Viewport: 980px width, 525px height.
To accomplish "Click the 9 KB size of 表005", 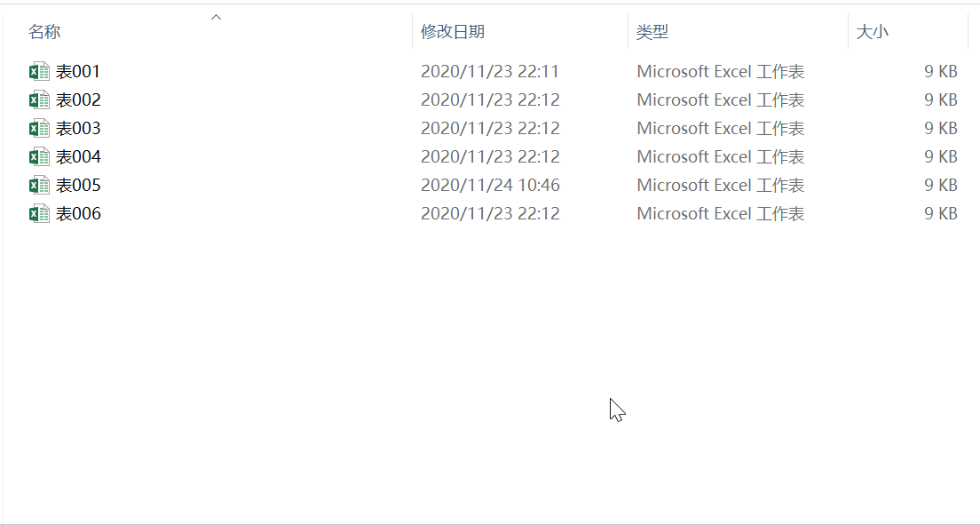I will (941, 186).
